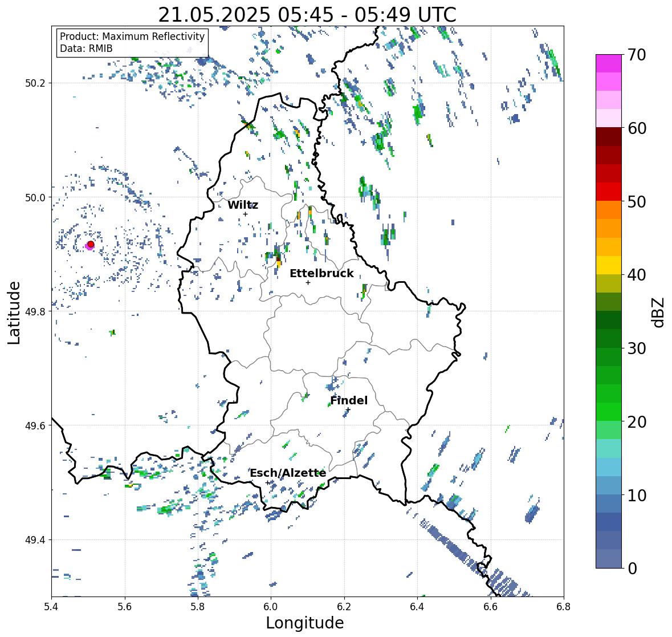Screen dimensions: 672x637
Task: Click the red circle radar marker
Action: point(91,244)
